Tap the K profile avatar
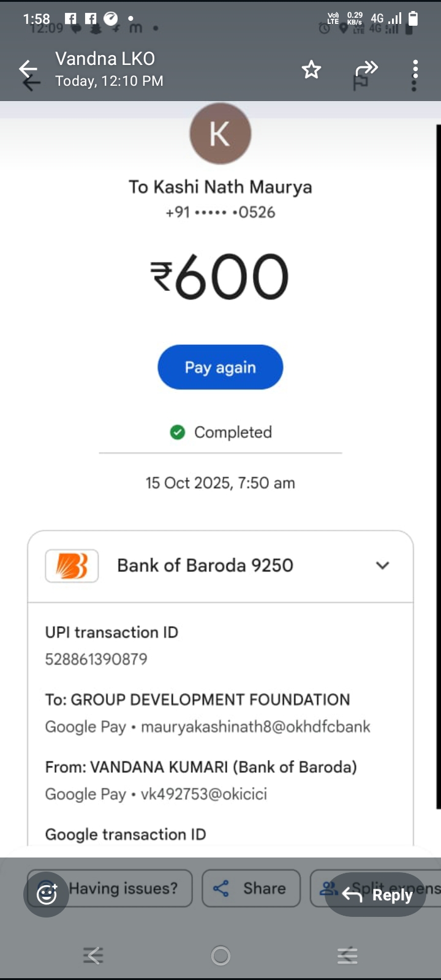Screen dimensions: 441x980 point(220,134)
